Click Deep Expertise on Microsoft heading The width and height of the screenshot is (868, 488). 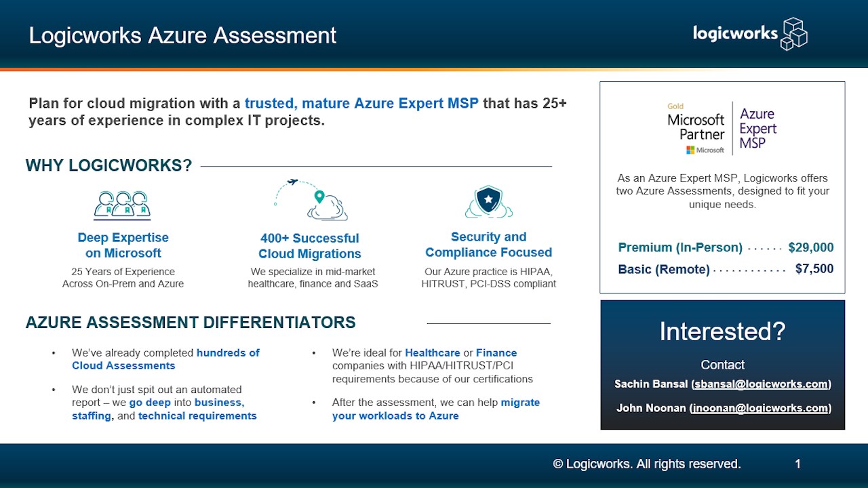[x=123, y=245]
